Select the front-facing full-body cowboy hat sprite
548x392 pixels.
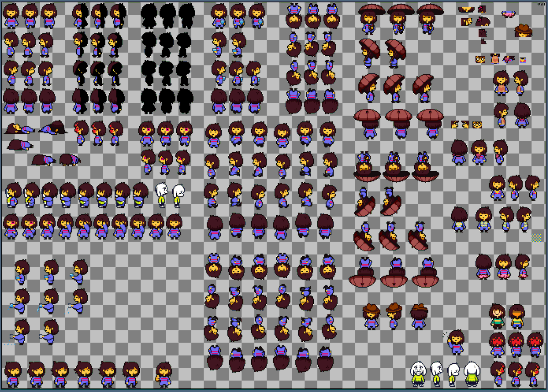(371, 316)
